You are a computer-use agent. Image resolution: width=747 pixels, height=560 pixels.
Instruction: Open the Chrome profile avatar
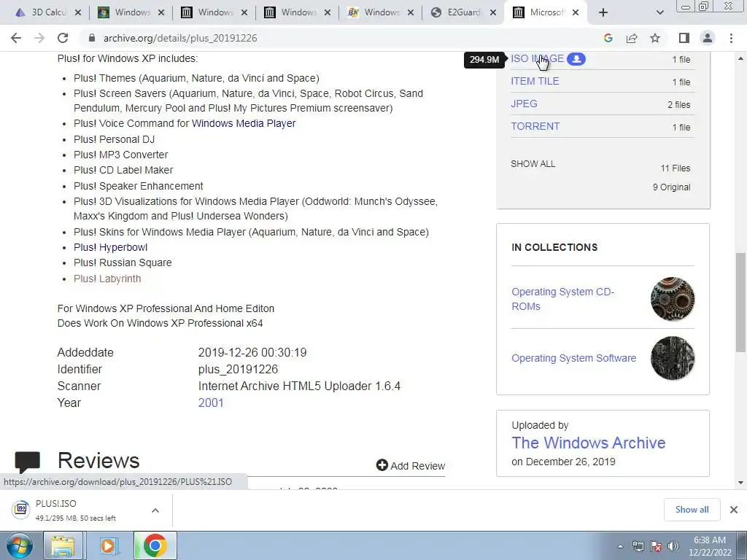click(708, 38)
